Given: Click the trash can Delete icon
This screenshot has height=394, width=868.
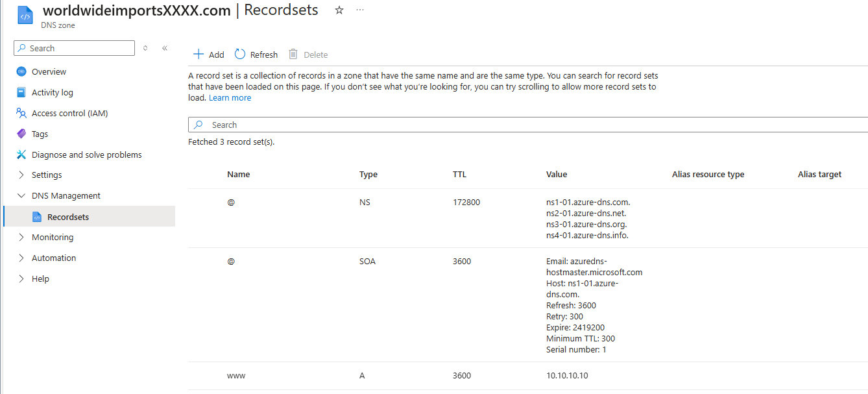Looking at the screenshot, I should tap(293, 55).
